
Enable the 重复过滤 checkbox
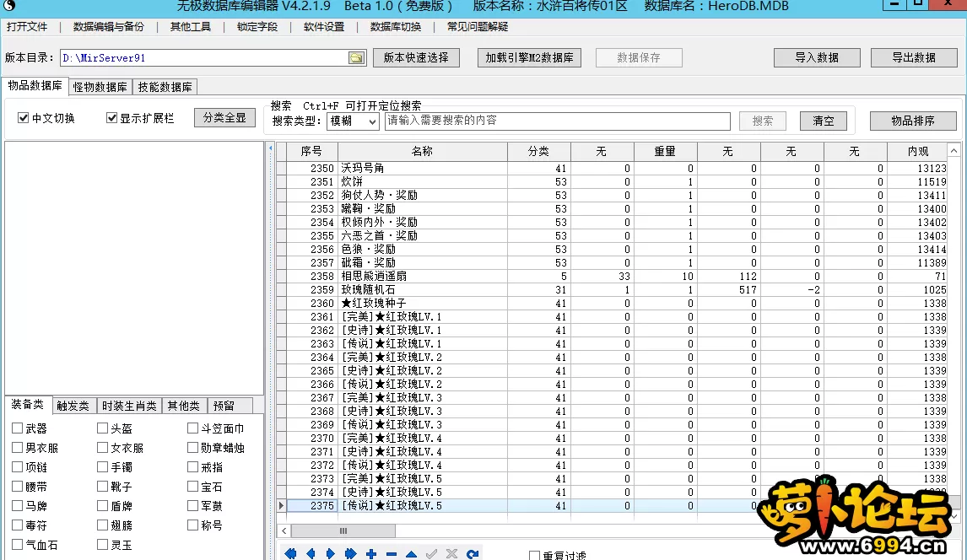point(535,556)
